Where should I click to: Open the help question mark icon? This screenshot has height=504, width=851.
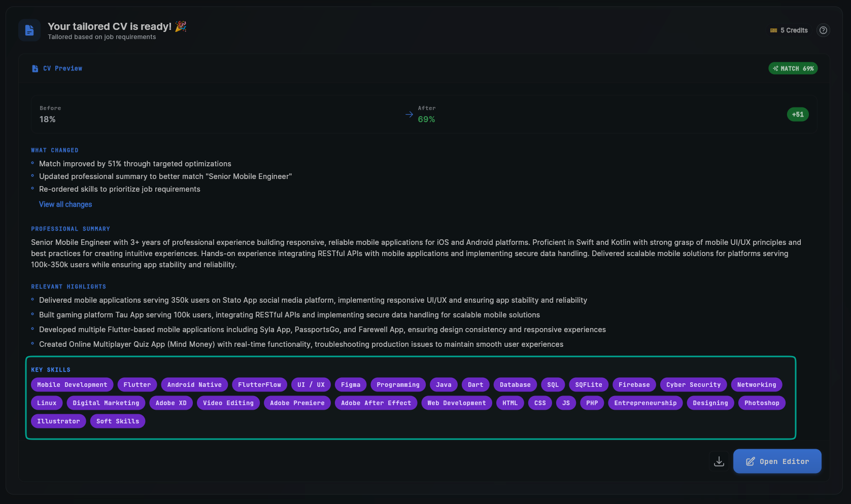pos(823,30)
